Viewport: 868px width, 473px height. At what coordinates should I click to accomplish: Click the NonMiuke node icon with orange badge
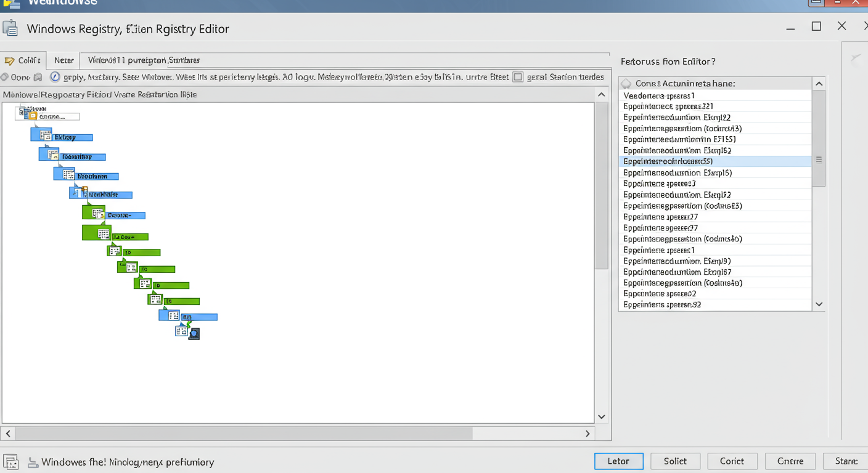(80, 192)
